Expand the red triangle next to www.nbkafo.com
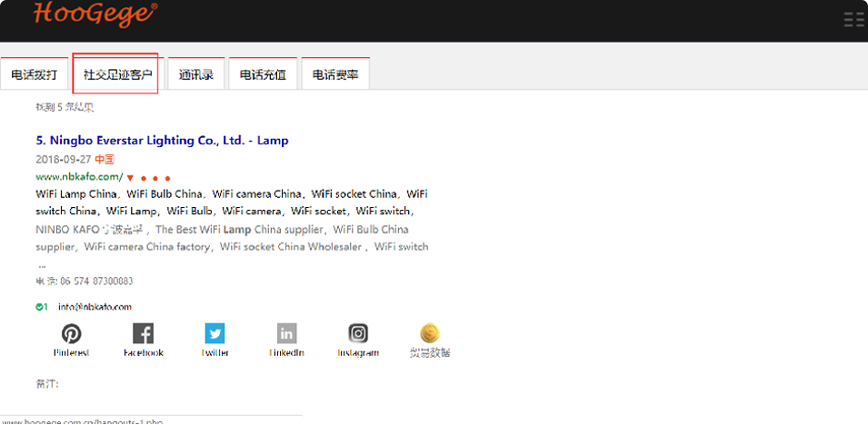This screenshot has width=868, height=425. point(130,178)
